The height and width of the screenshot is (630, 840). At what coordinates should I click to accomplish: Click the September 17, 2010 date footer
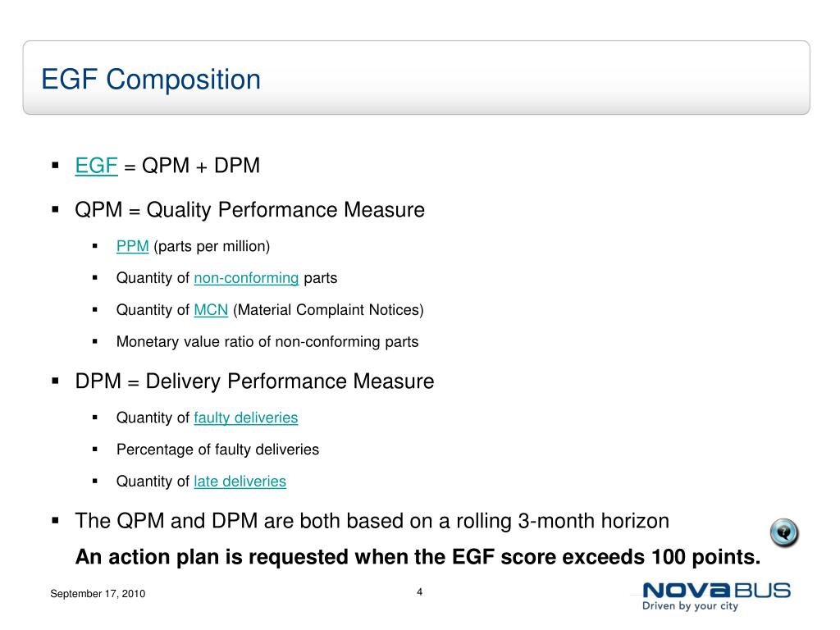tap(98, 594)
